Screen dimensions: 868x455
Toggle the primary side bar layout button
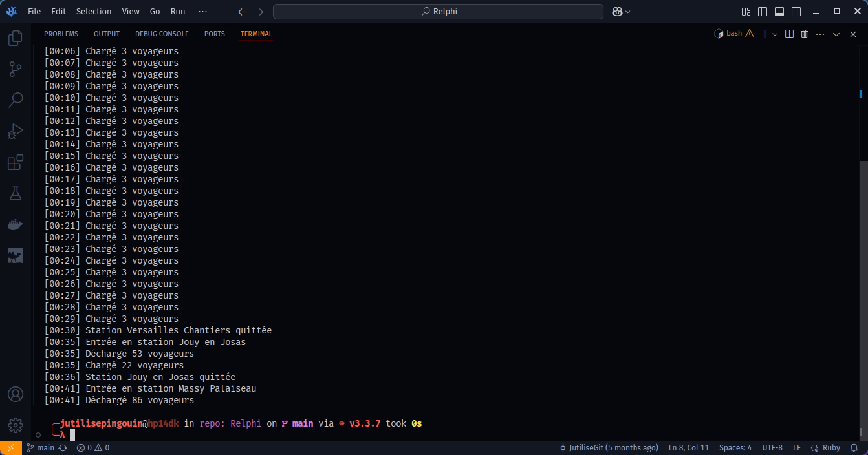tap(763, 12)
